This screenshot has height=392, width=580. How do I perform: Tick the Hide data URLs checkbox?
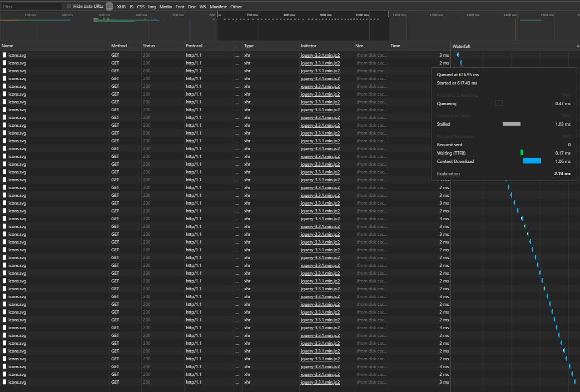coord(69,6)
